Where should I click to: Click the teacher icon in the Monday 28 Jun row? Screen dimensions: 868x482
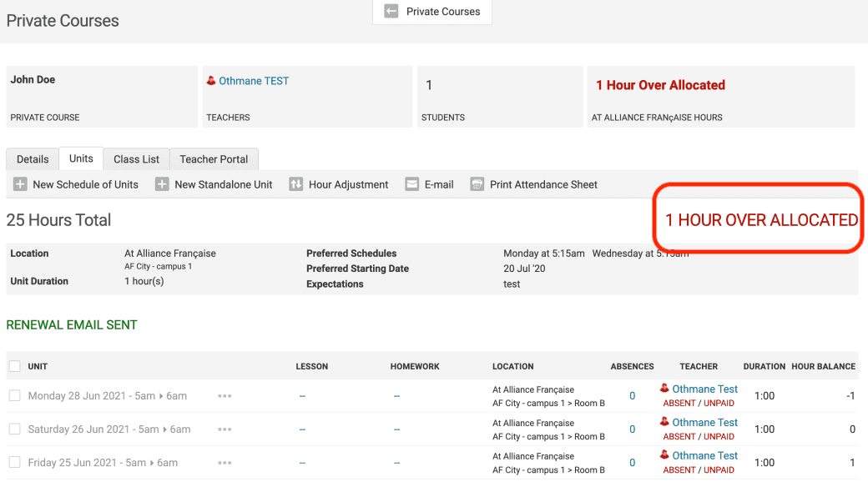point(664,389)
